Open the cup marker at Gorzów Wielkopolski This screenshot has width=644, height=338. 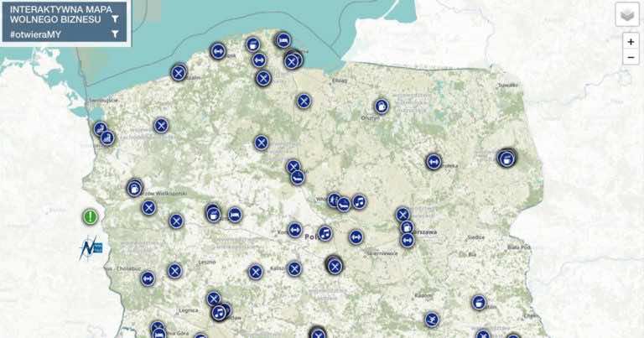(x=134, y=189)
